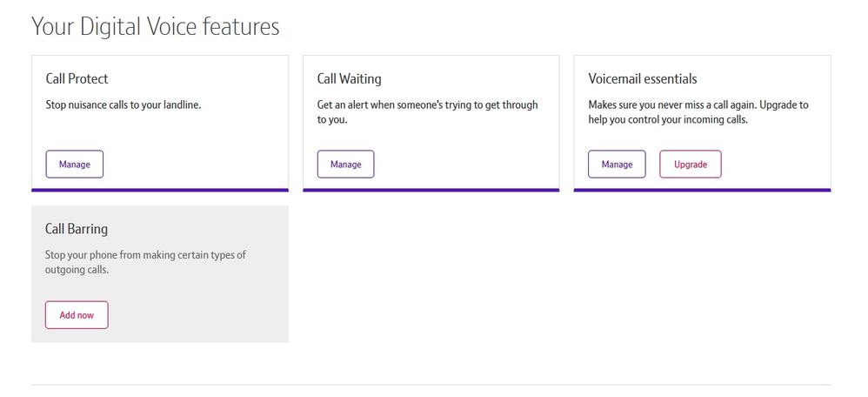This screenshot has height=397, width=868.
Task: Click the Call Waiting card heading
Action: [349, 79]
